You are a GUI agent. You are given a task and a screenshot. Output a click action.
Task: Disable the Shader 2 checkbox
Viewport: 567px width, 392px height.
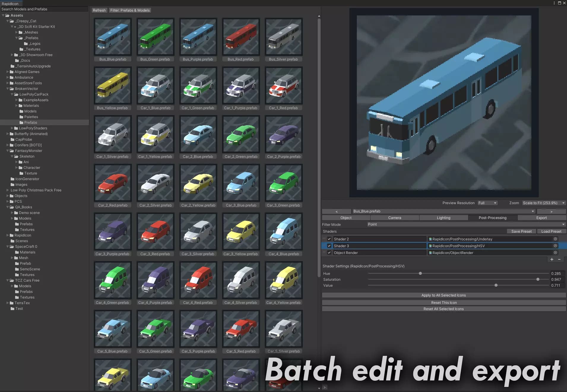329,239
